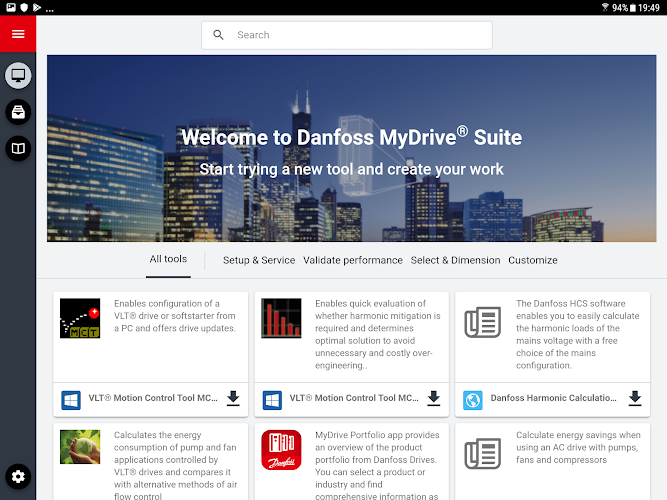The image size is (667, 500).
Task: Click the red Danfoss MyDrive Portfolio app icon
Action: coord(281,450)
